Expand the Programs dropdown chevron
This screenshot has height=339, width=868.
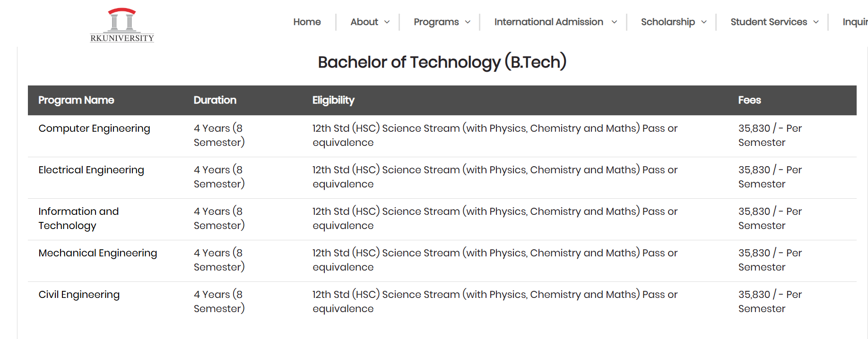click(468, 22)
